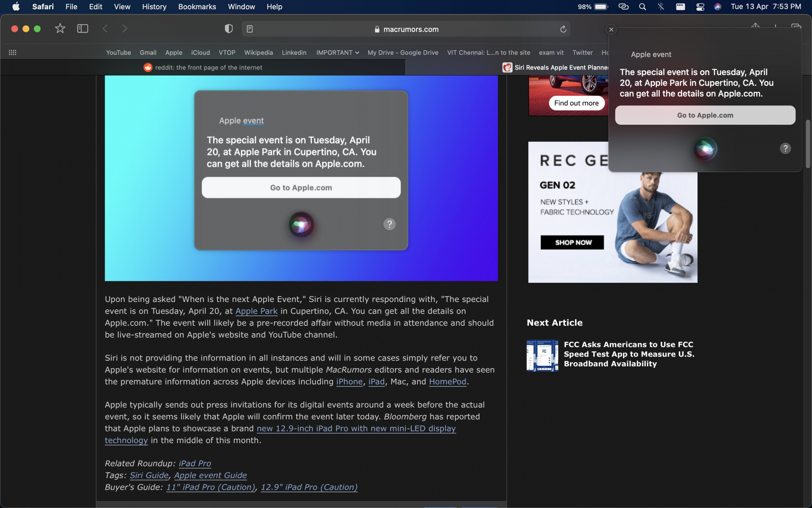Click the Creative Cloud menu bar icon
Image resolution: width=812 pixels, height=508 pixels.
coord(624,7)
